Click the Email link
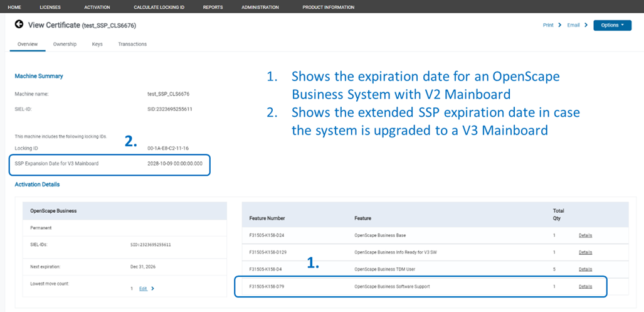This screenshot has width=644, height=312. (x=573, y=25)
